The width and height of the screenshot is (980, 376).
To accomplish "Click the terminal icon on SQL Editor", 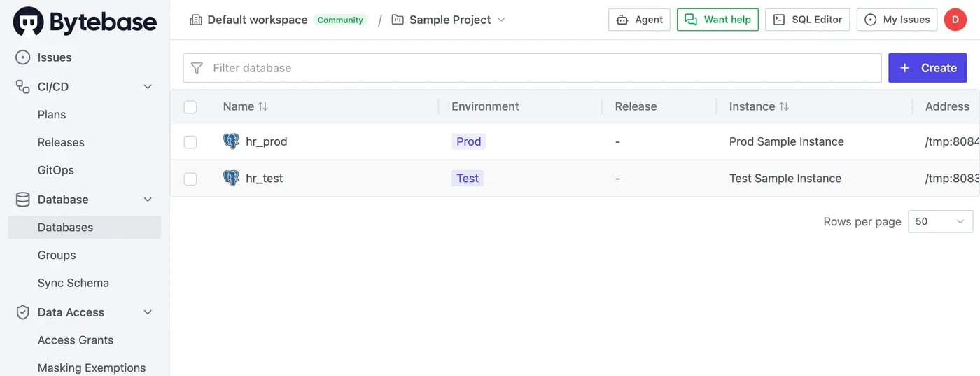I will (x=779, y=20).
